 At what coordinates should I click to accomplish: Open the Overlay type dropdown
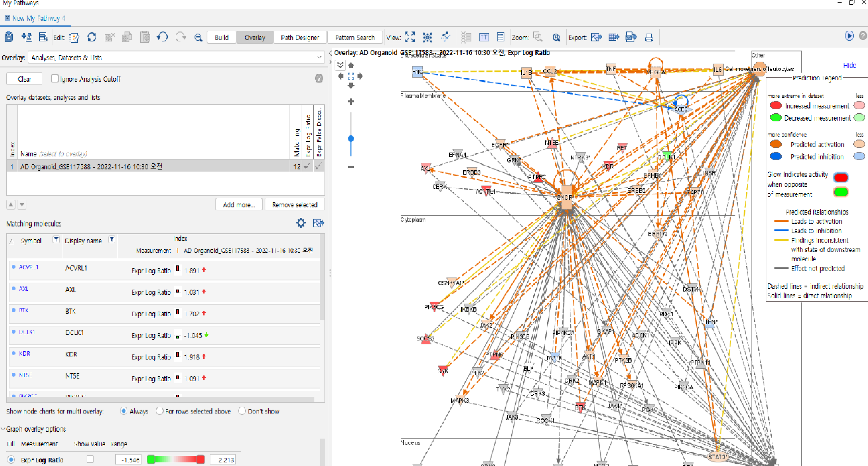click(x=176, y=57)
